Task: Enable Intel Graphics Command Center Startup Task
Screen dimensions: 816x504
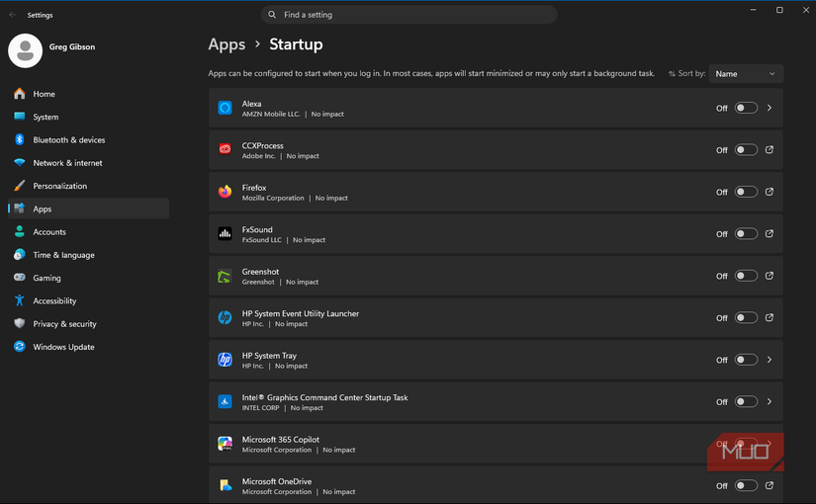Action: click(x=746, y=401)
